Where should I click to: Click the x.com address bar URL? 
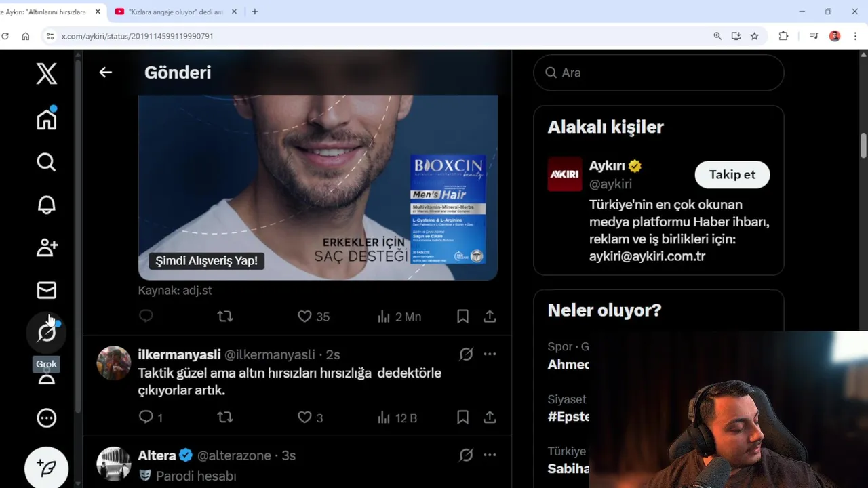[x=137, y=36]
